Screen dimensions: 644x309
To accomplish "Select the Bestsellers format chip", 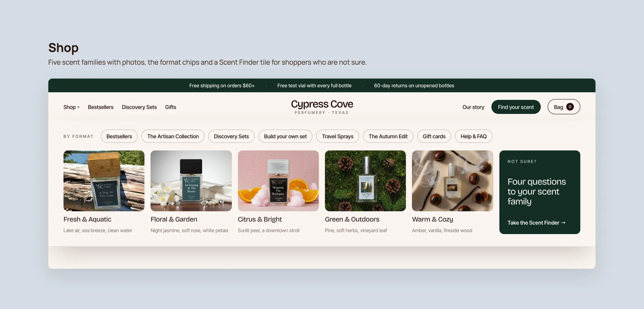I will coord(119,136).
